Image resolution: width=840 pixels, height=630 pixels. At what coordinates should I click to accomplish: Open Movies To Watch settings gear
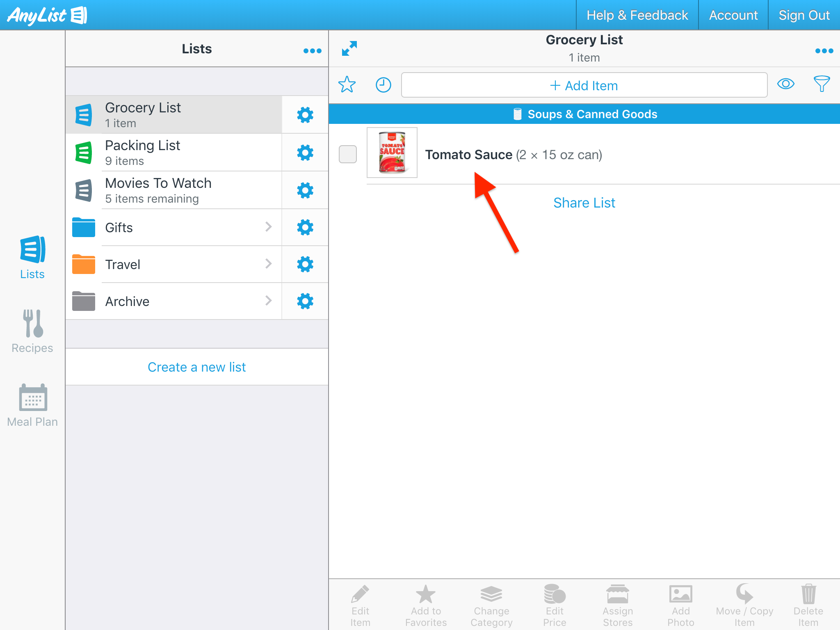[x=305, y=190]
